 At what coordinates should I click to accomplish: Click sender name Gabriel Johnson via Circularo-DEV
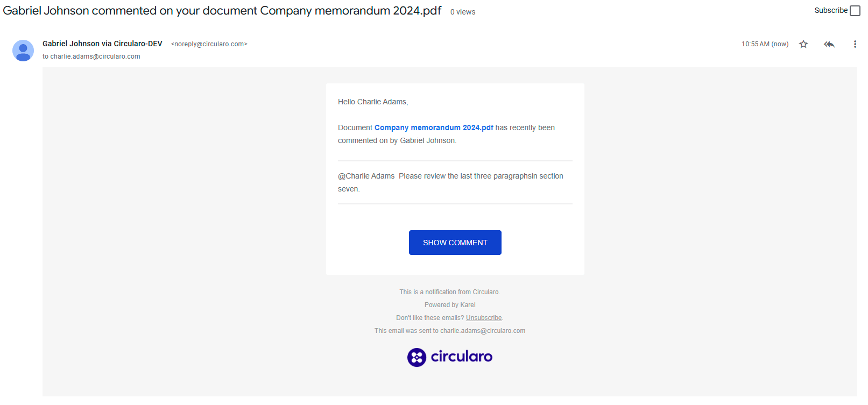click(x=102, y=44)
